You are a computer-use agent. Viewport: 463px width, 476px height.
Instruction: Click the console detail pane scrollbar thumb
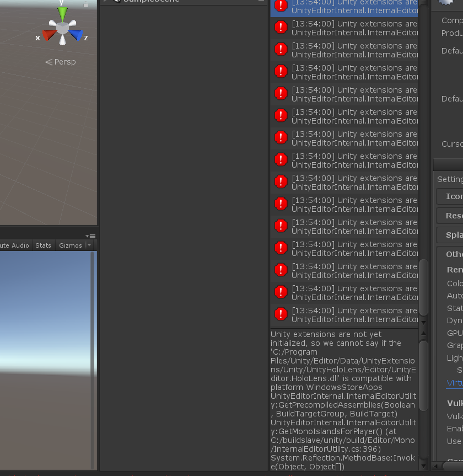pyautogui.click(x=423, y=376)
